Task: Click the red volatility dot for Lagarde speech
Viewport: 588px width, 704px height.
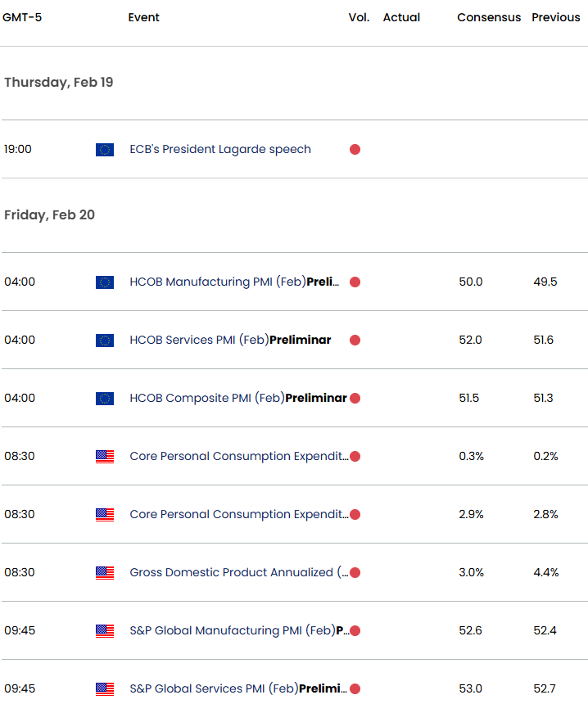Action: (x=355, y=150)
